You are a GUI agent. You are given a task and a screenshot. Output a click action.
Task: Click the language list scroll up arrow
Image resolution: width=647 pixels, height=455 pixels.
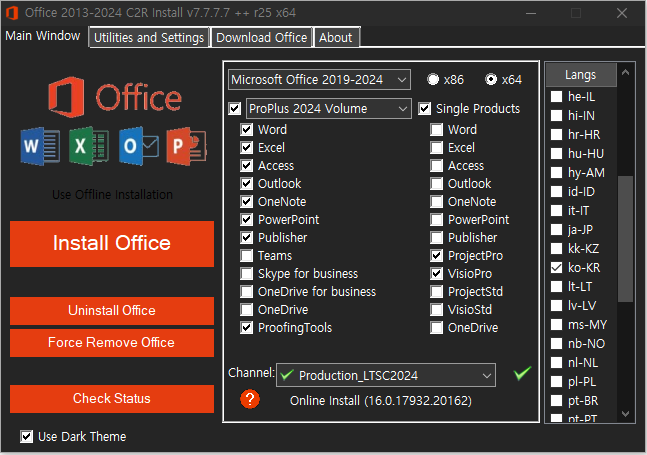pyautogui.click(x=626, y=72)
